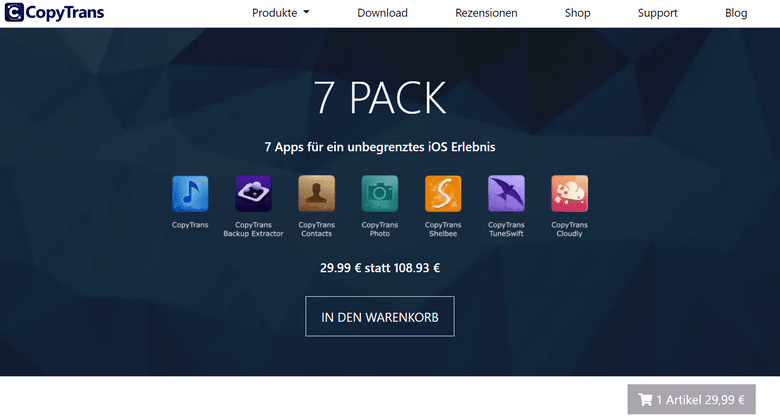
Task: Click the IN DEN WARENKORB button
Action: [380, 316]
